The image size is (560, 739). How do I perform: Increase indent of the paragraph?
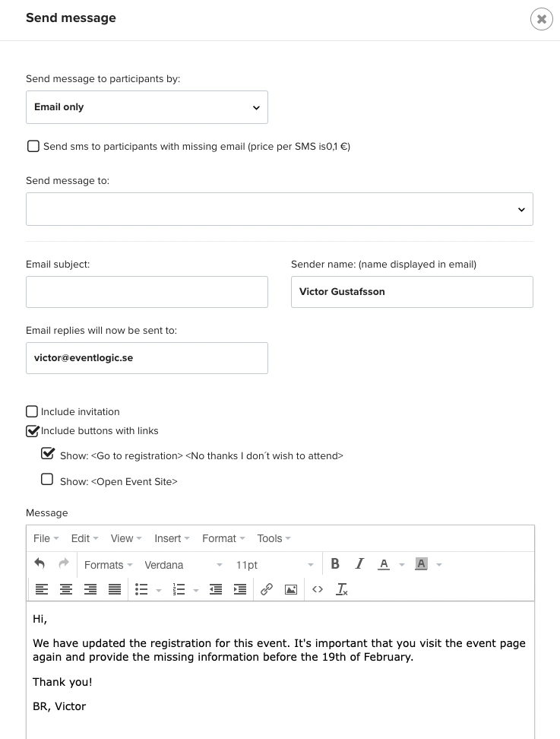pyautogui.click(x=240, y=589)
